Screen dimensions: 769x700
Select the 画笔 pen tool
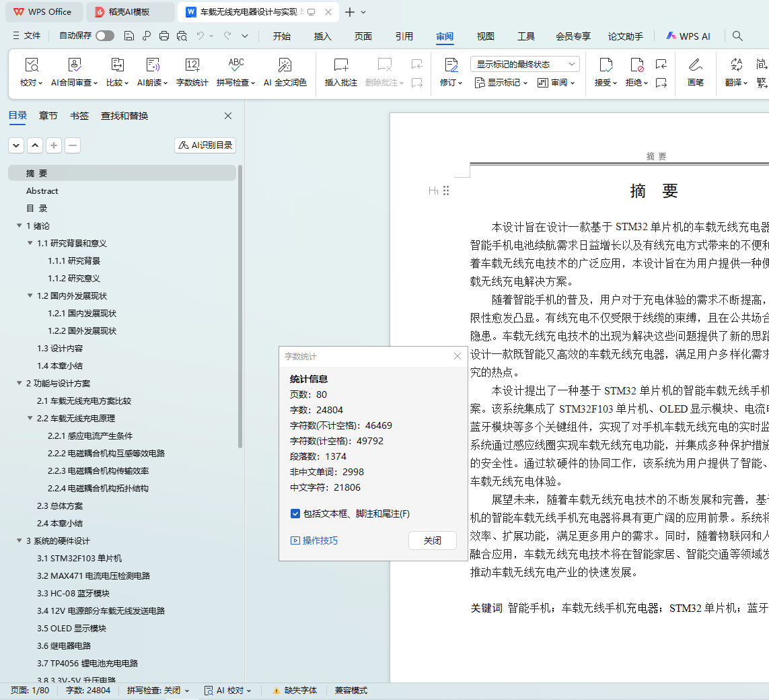(695, 65)
